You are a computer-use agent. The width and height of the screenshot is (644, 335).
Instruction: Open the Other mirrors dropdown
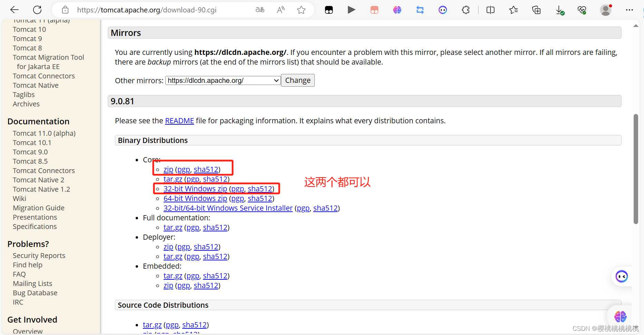tap(223, 80)
